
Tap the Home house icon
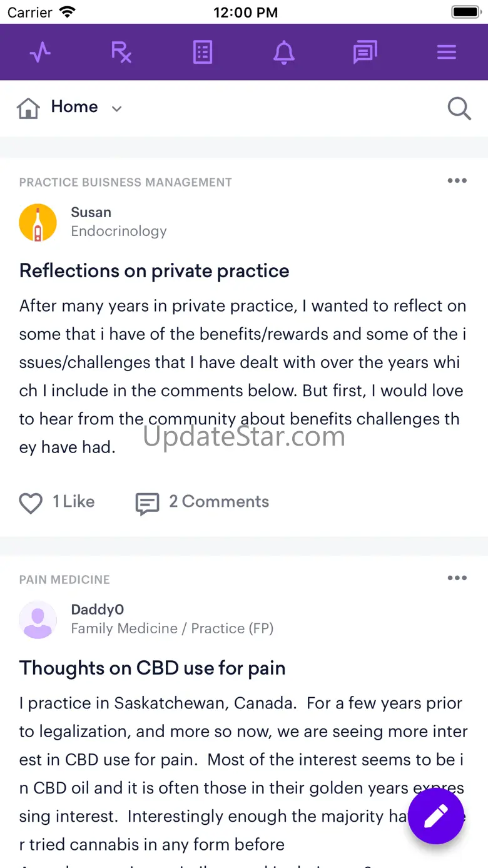(x=29, y=108)
